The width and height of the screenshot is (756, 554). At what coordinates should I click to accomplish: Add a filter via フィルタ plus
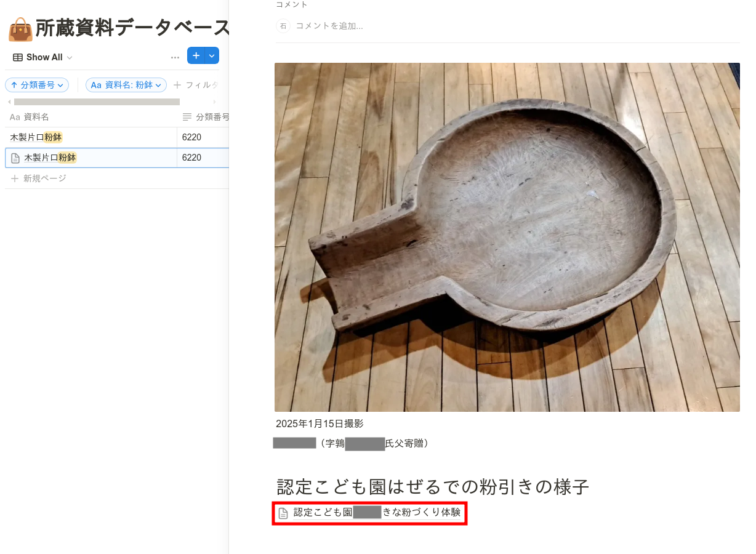[196, 85]
